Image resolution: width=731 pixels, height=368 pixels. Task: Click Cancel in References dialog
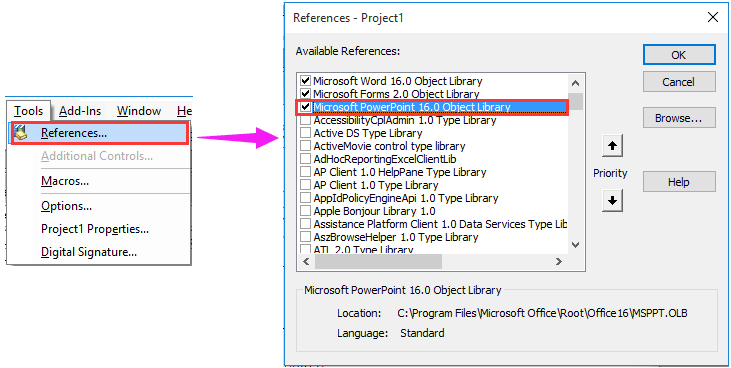point(679,82)
